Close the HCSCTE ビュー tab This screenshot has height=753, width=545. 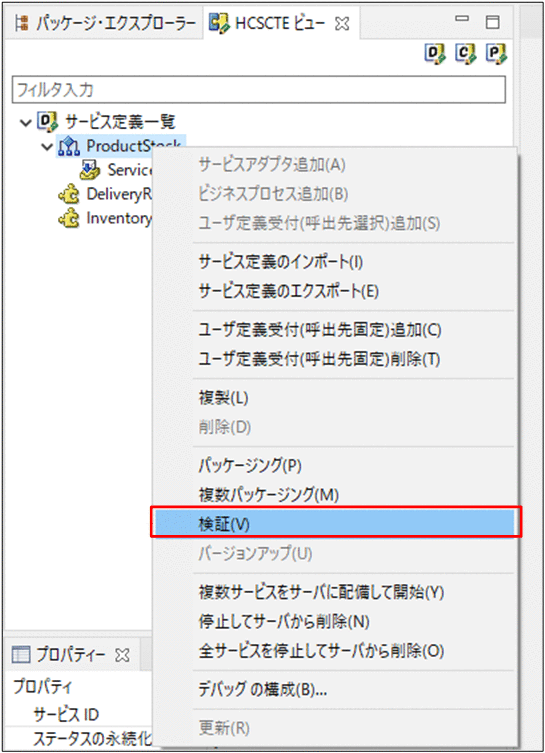(342, 23)
